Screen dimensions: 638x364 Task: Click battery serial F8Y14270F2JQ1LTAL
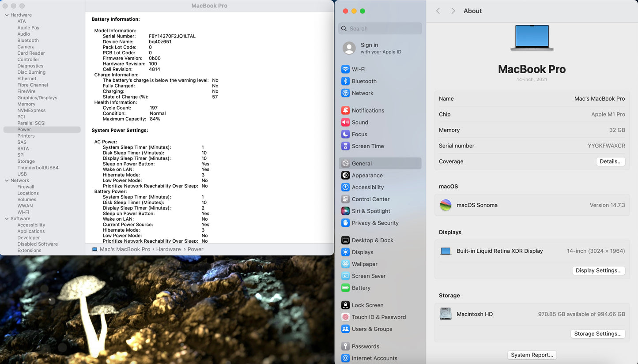172,36
